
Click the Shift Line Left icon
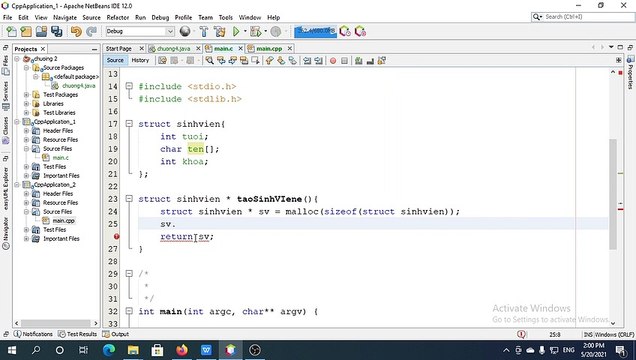307,60
